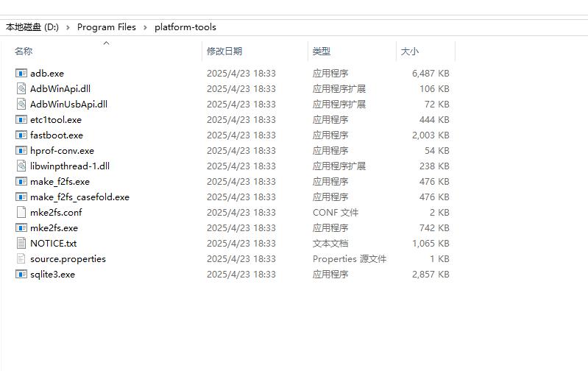Click the 应用程序扩展 type of libwinpthread-1.dll
This screenshot has width=588, height=371.
pyautogui.click(x=339, y=166)
